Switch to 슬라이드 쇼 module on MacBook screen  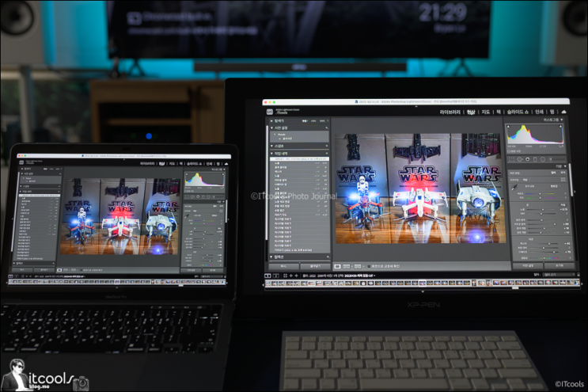pyautogui.click(x=194, y=164)
